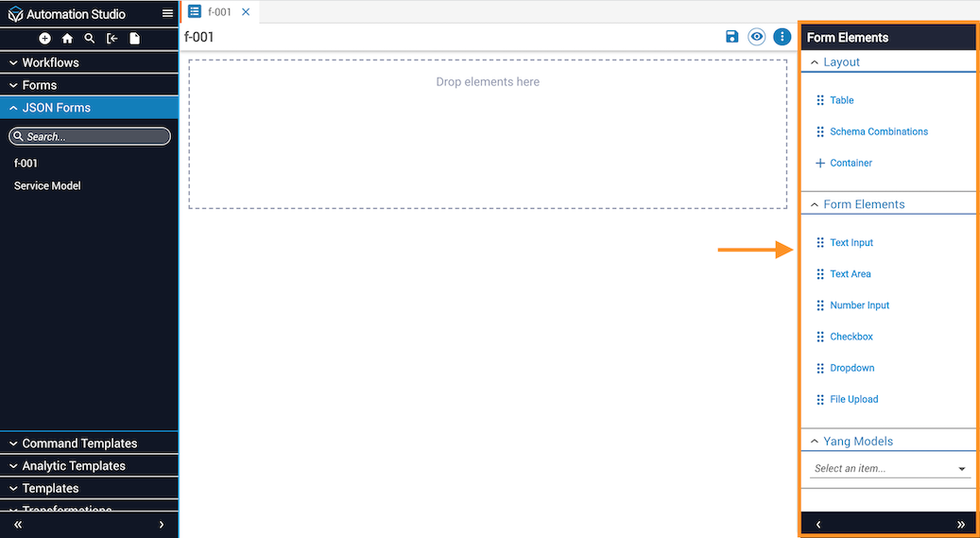Select the f-001 tab
Image resolution: width=980 pixels, height=538 pixels.
[x=219, y=12]
